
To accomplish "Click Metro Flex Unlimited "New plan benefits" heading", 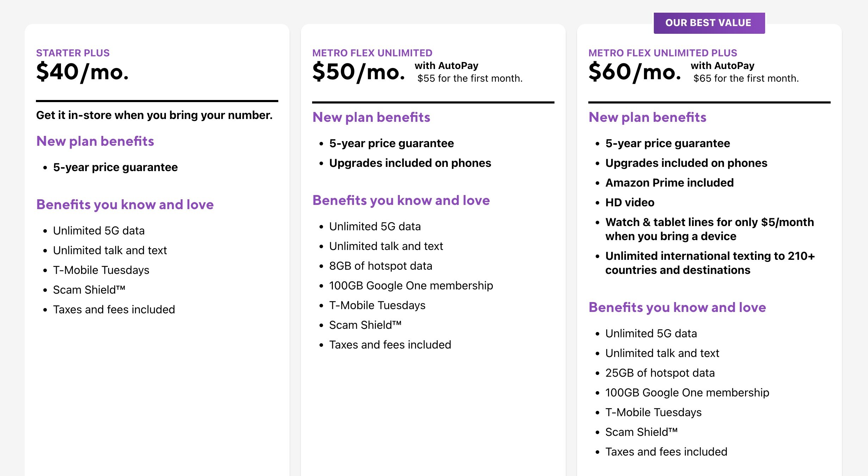I will tap(371, 117).
